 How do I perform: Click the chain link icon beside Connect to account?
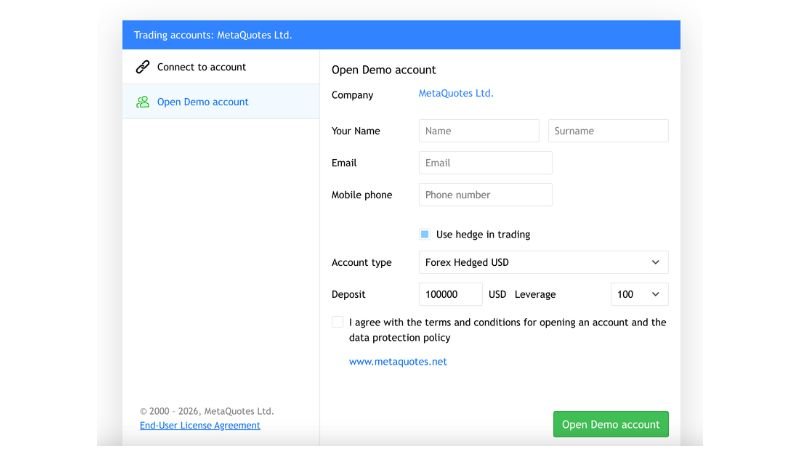point(142,67)
